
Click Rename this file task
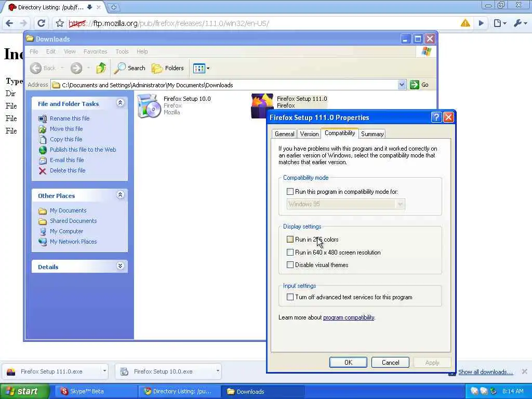point(70,118)
